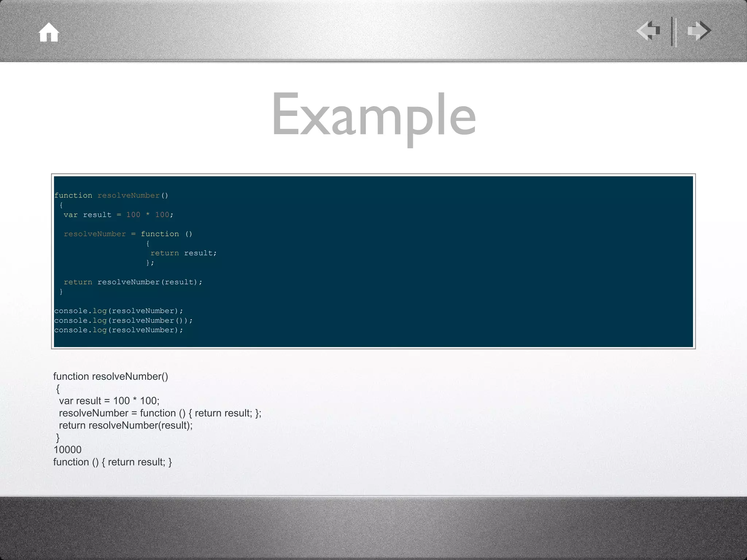Click the console.log(resolveNumber()); line
This screenshot has width=747, height=560.
pos(123,320)
